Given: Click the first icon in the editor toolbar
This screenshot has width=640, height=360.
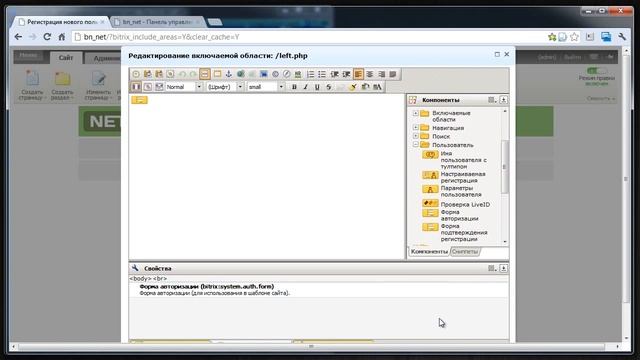Looking at the screenshot, I should tap(136, 74).
